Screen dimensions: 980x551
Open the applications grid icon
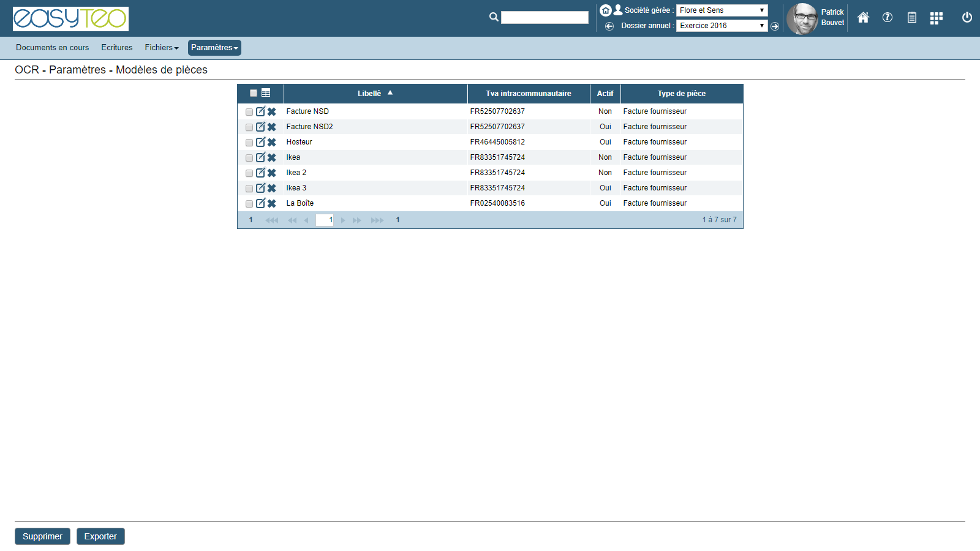[936, 18]
